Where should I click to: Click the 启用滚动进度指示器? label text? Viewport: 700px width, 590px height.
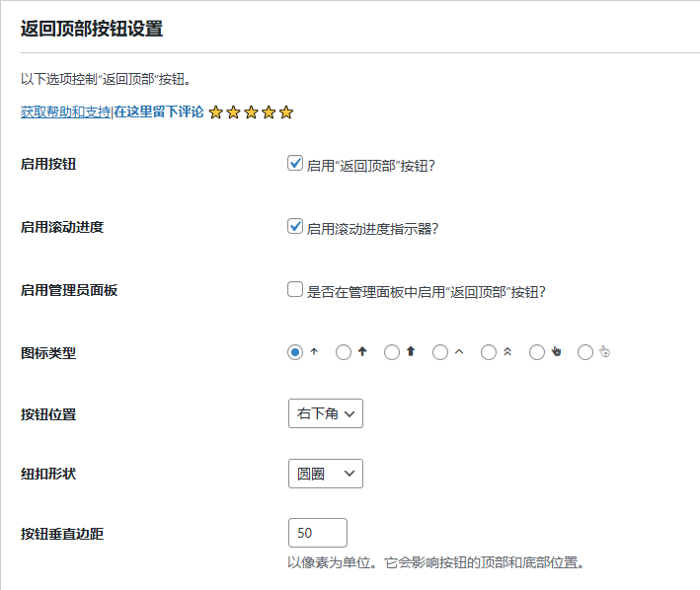[x=372, y=229]
